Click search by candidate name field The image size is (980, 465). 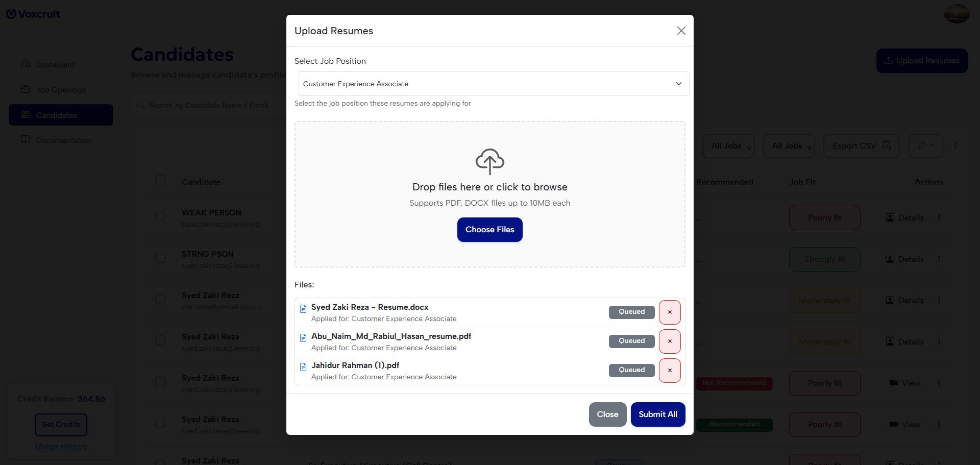coord(209,105)
